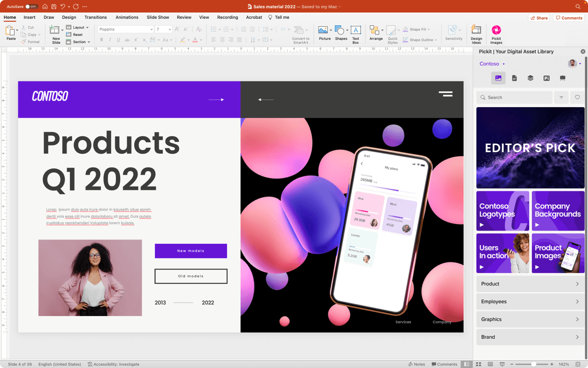Toggle the AutoSave switch

[31, 6]
